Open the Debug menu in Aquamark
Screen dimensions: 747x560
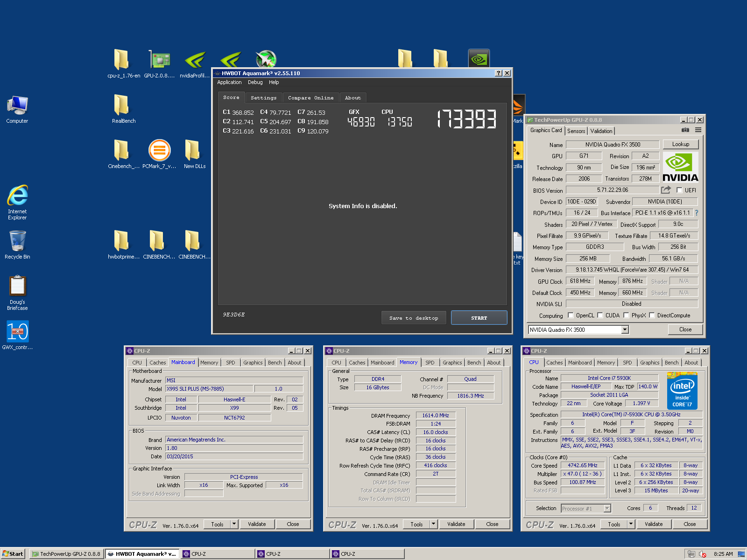[255, 82]
